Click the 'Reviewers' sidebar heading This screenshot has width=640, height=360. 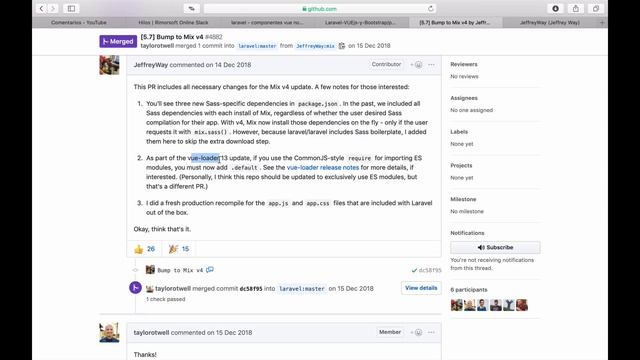[464, 64]
